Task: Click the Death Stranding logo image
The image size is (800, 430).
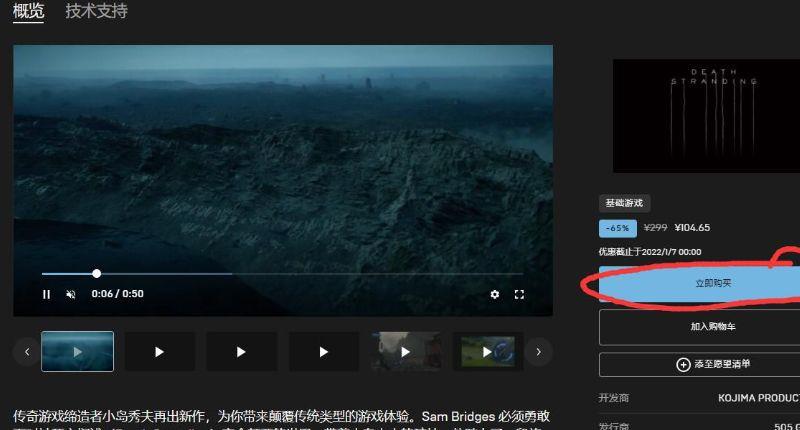Action: 706,116
